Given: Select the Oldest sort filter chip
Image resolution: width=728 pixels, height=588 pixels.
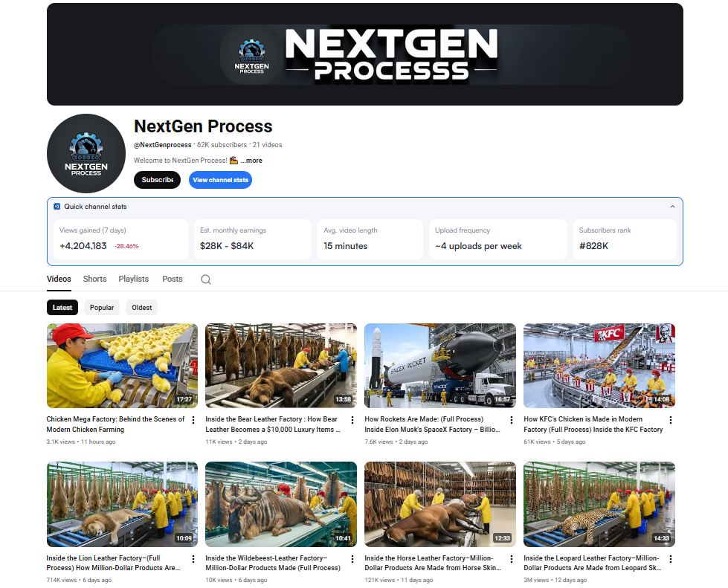Looking at the screenshot, I should pos(141,307).
